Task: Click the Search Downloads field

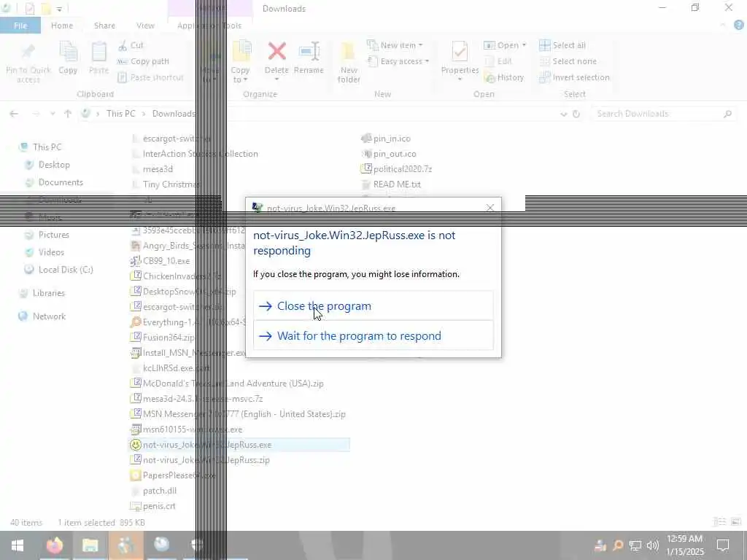Action: (x=664, y=114)
